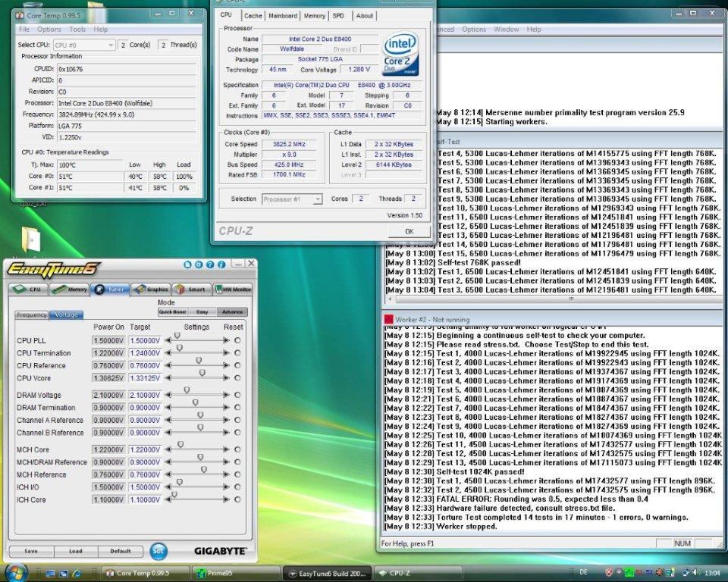Select Quick Boost mode in EasyTune6
728x582 pixels.
coord(172,312)
